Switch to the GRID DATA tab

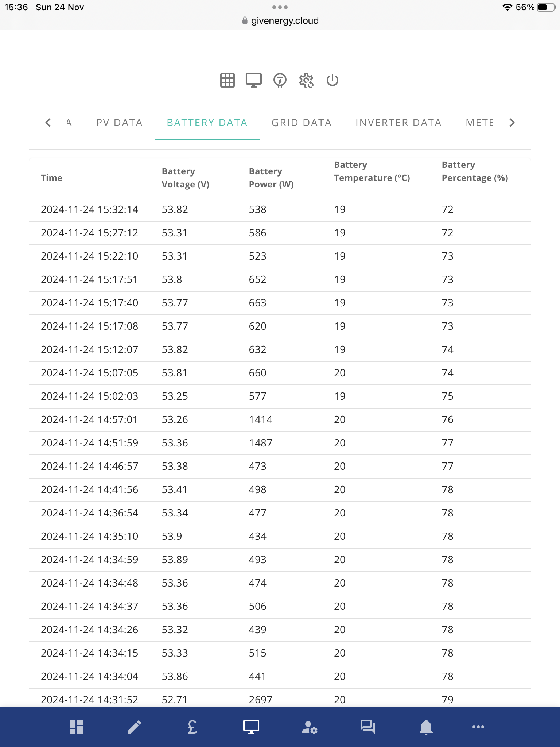pyautogui.click(x=302, y=123)
